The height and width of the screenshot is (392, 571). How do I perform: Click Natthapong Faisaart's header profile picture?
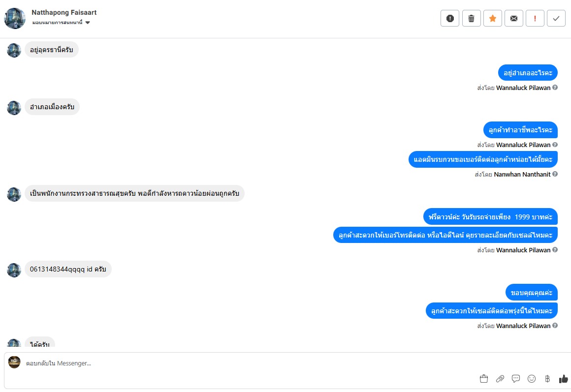pos(15,18)
